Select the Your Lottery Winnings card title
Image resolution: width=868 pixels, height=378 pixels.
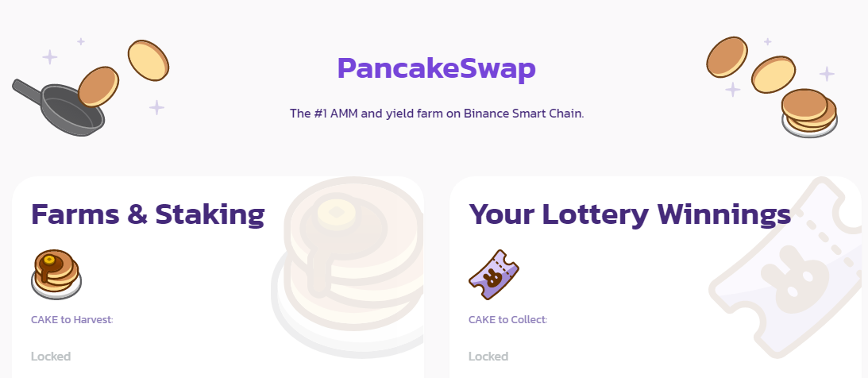click(x=630, y=214)
